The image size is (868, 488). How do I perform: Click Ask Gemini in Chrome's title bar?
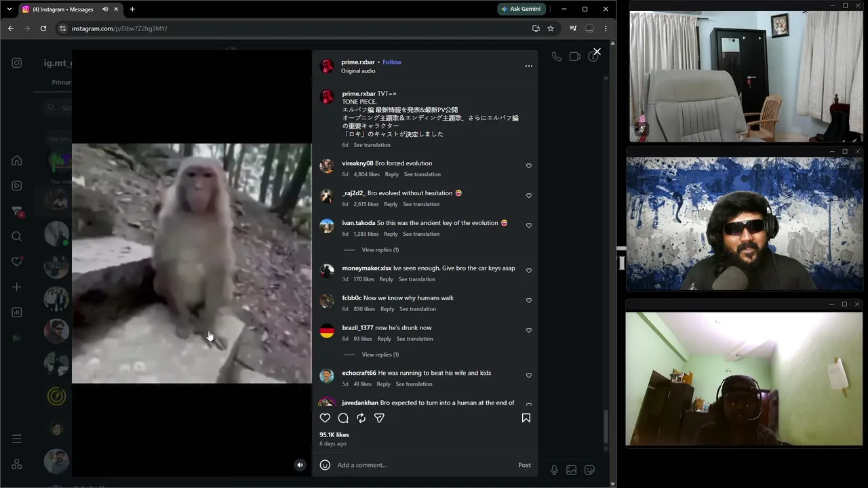521,9
